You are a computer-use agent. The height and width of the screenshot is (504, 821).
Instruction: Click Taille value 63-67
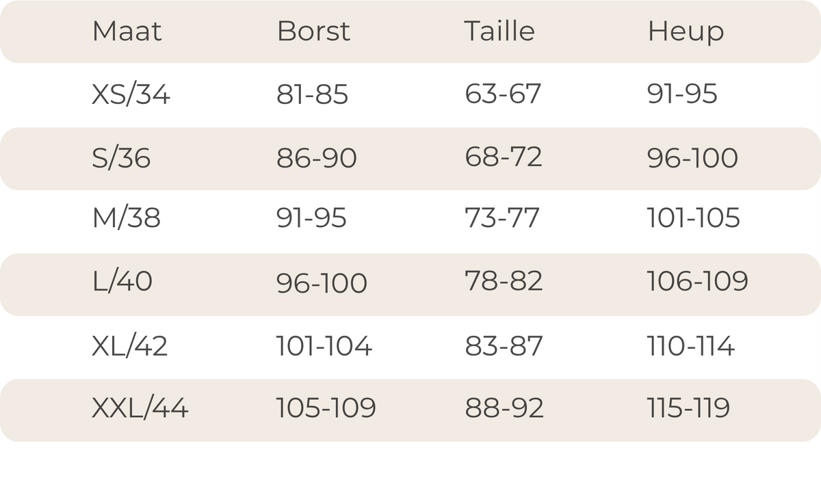(503, 94)
